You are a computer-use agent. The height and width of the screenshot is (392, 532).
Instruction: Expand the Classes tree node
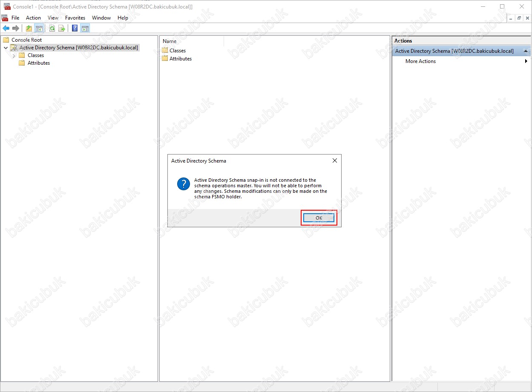click(14, 55)
